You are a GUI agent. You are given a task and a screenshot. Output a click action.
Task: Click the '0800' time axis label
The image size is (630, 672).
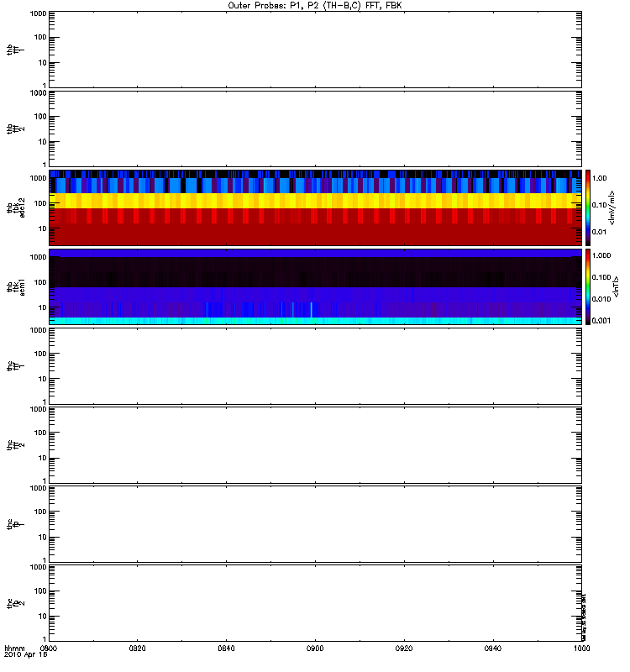tap(49, 648)
